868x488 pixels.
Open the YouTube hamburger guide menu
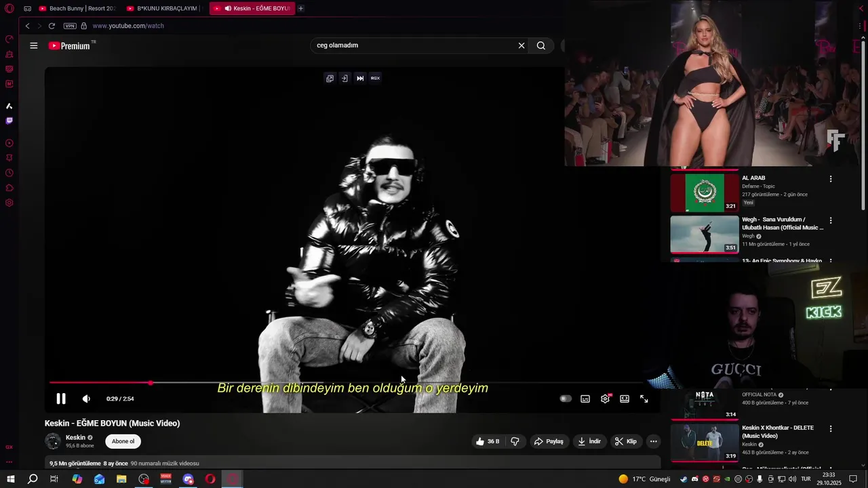pos(33,45)
